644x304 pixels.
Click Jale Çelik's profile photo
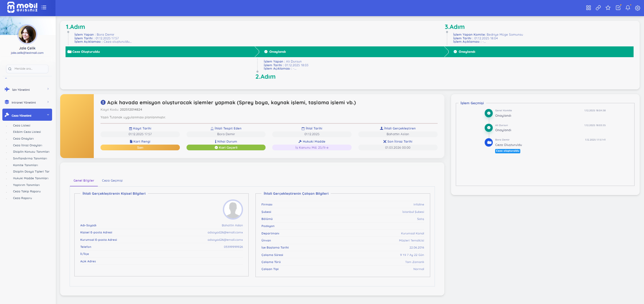[27, 34]
